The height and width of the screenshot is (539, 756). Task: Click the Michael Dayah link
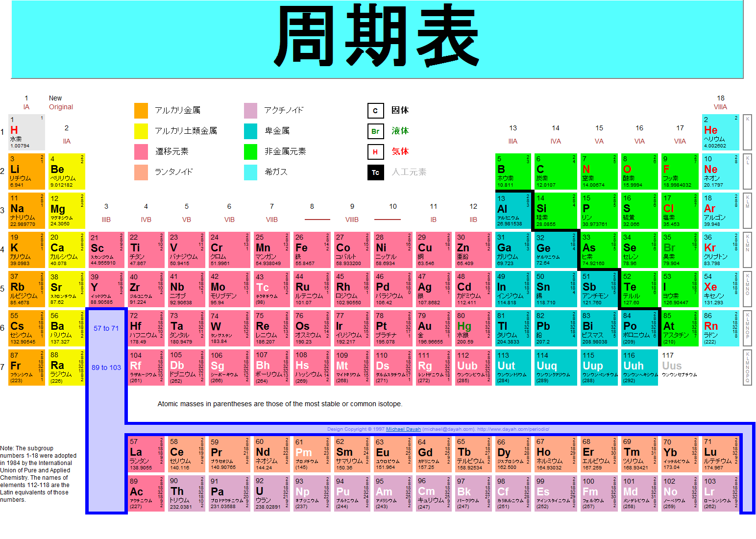(403, 429)
